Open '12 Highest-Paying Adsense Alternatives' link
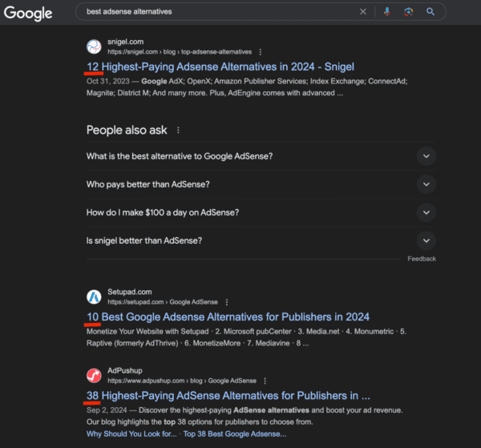Viewport: 481px width, 448px height. 220,67
